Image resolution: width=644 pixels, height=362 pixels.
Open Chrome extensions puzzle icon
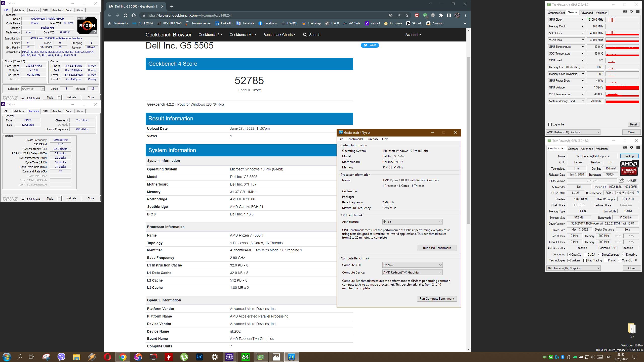click(441, 15)
